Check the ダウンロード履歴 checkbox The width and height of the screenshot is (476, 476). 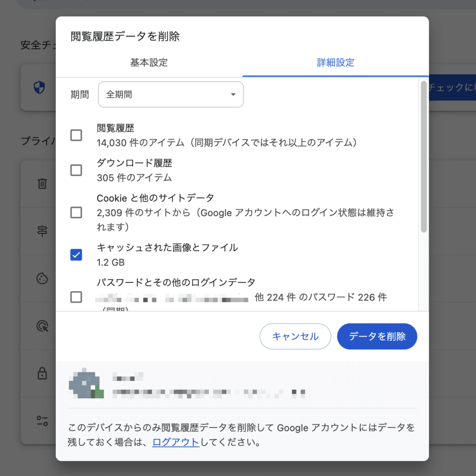(x=76, y=170)
